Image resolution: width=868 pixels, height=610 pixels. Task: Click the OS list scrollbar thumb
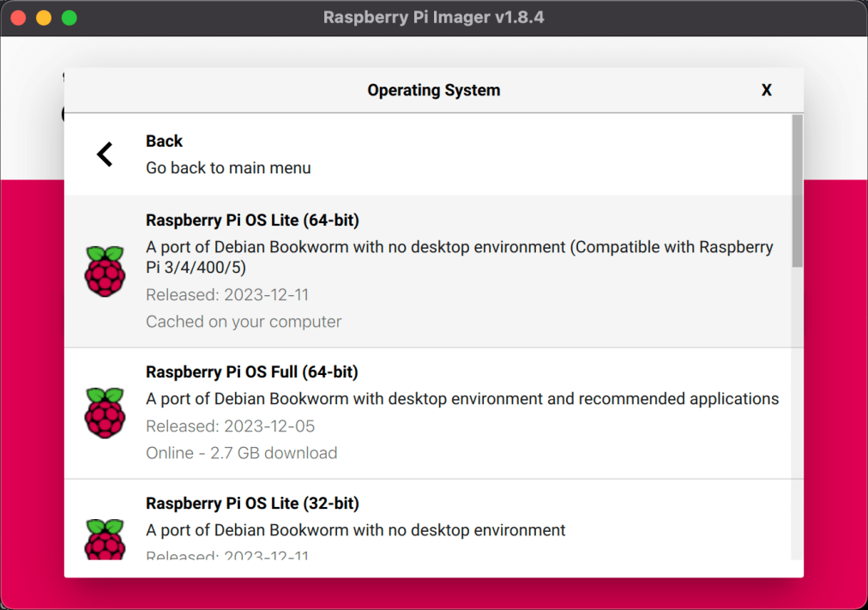(797, 191)
